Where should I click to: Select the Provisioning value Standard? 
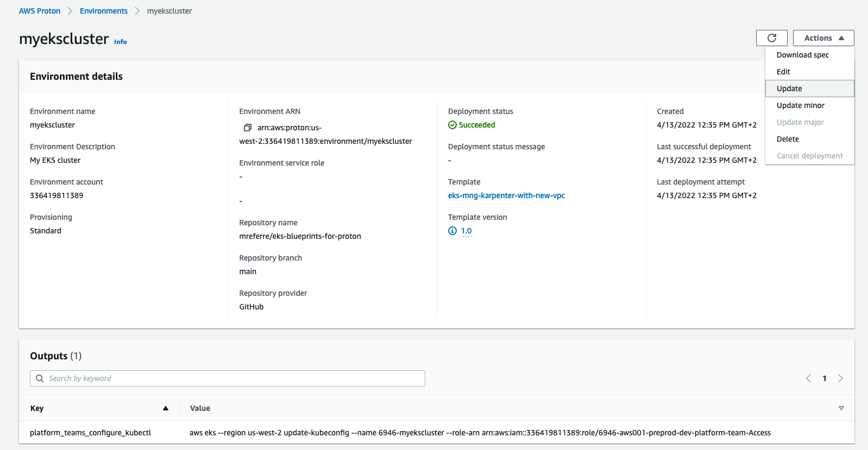(x=46, y=231)
